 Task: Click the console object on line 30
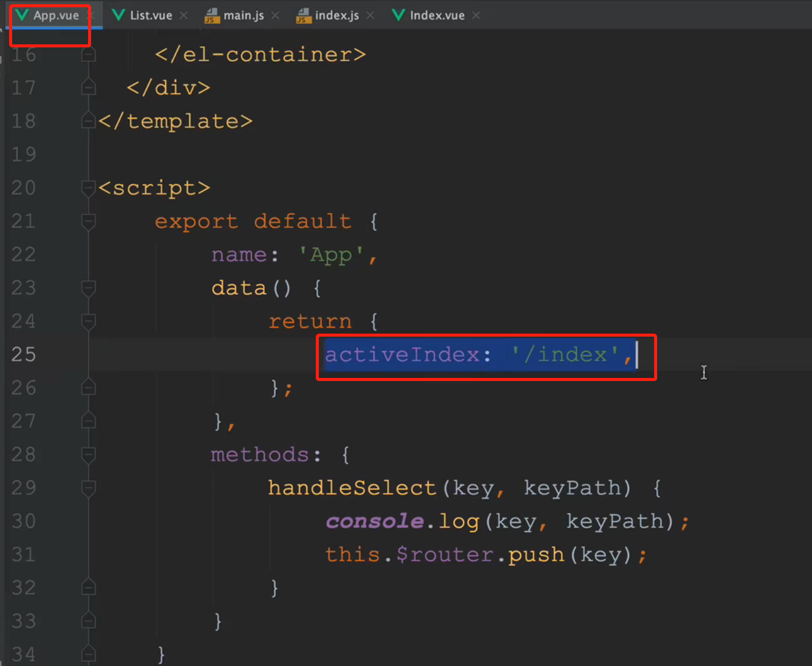(x=374, y=521)
